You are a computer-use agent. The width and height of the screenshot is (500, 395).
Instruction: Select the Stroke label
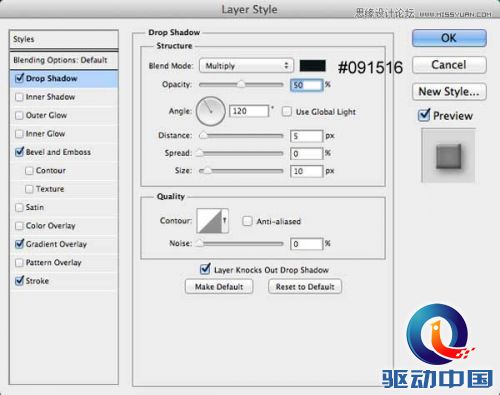click(x=37, y=281)
